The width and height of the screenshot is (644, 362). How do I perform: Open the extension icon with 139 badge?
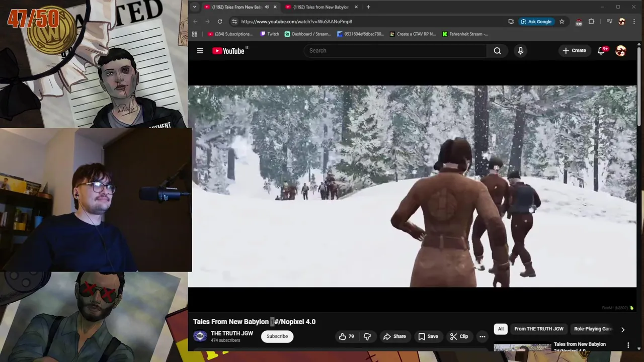pos(579,22)
